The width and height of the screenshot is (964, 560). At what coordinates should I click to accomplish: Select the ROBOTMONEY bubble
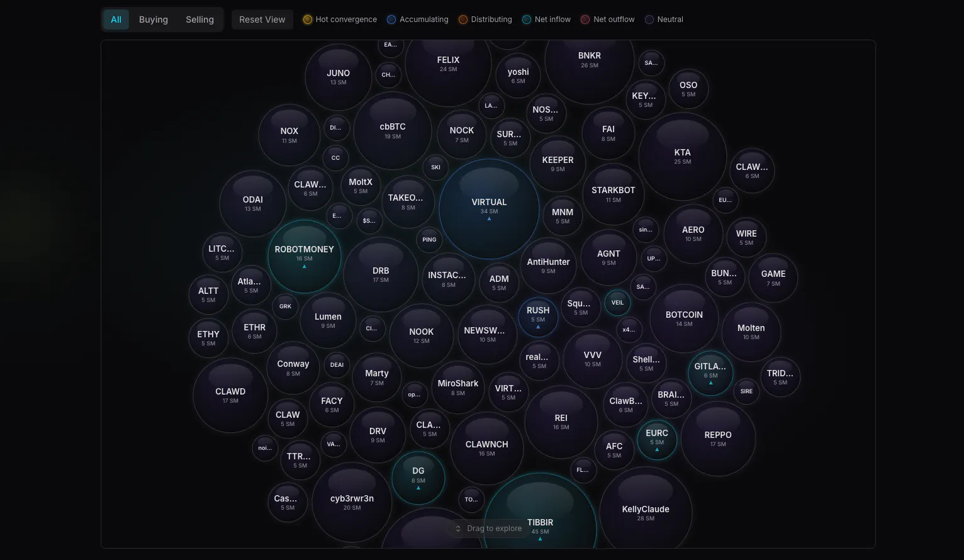coord(305,256)
